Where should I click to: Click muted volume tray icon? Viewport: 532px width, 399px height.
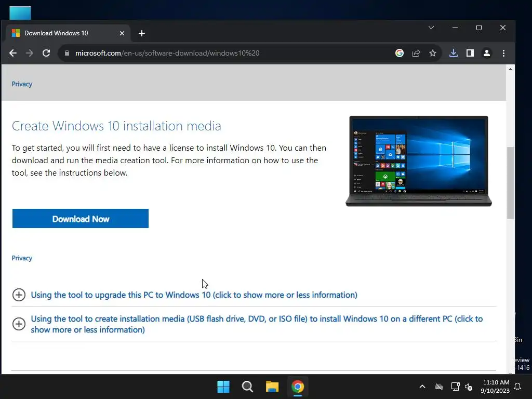(x=469, y=387)
